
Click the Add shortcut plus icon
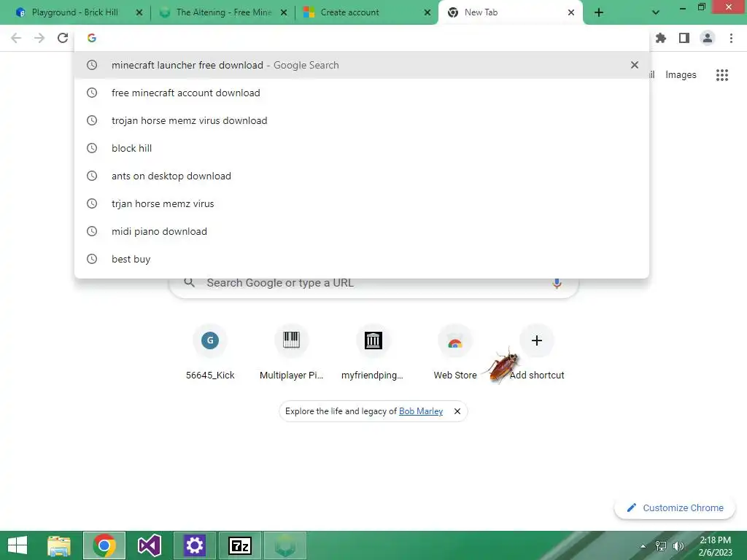click(x=537, y=341)
